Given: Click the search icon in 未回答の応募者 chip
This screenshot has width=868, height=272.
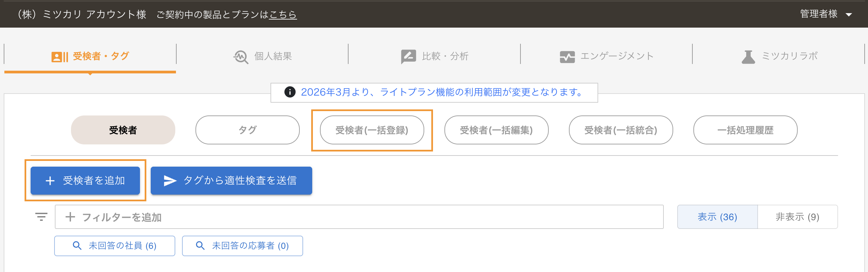Looking at the screenshot, I should coord(200,246).
